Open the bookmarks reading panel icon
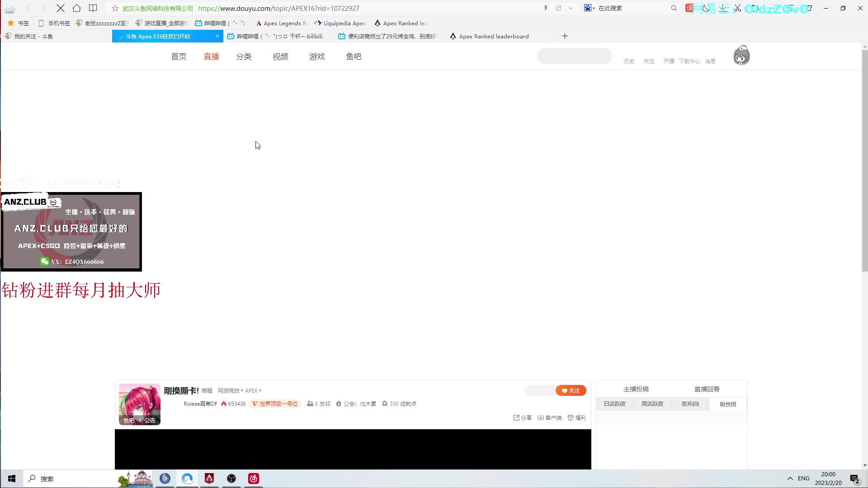Viewport: 868px width, 488px height. pos(93,8)
